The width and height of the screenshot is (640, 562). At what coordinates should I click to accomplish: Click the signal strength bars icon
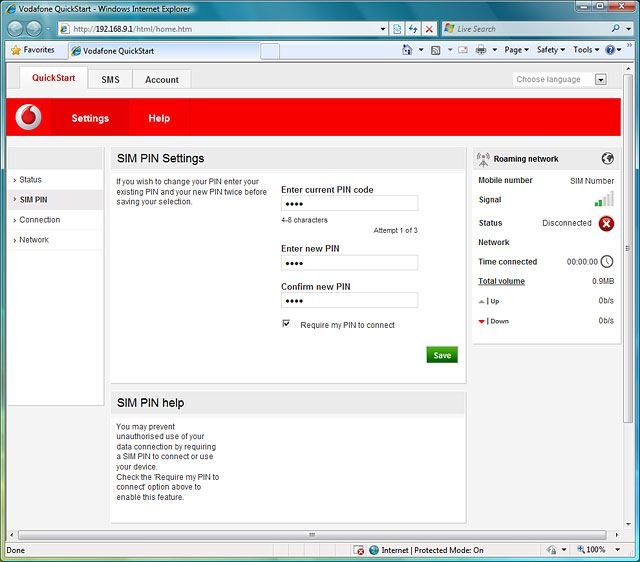(604, 200)
